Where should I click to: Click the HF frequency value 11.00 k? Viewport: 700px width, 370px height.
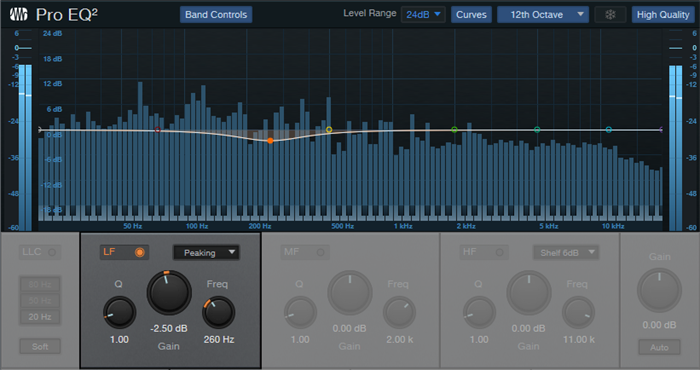[x=579, y=340]
